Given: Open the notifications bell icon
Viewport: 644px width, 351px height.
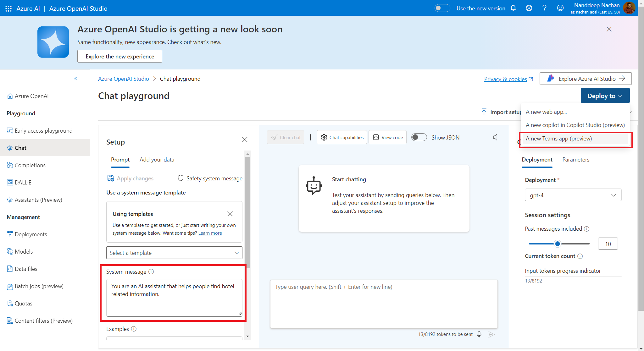Looking at the screenshot, I should pyautogui.click(x=513, y=8).
